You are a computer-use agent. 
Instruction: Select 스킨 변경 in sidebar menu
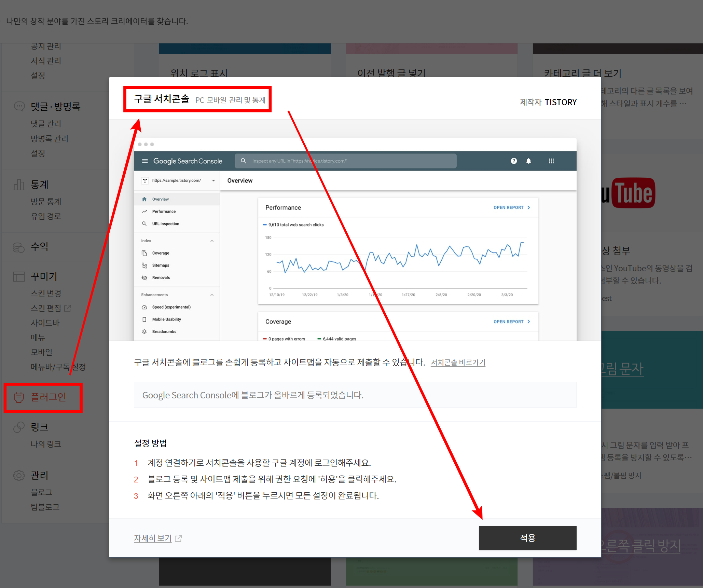(46, 293)
